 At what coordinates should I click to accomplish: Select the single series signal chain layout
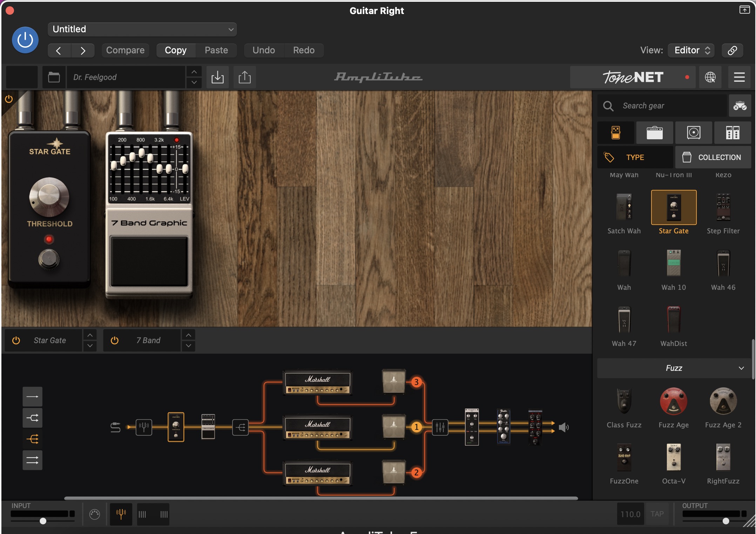(33, 397)
